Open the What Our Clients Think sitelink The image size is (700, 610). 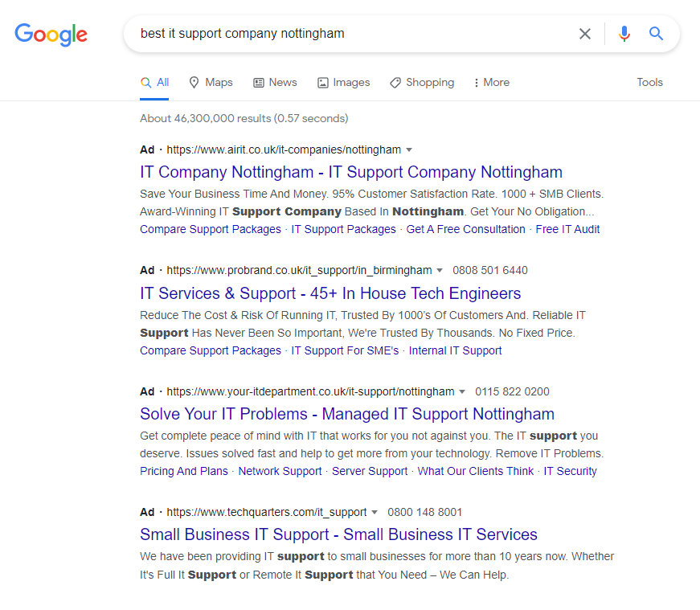tap(474, 471)
